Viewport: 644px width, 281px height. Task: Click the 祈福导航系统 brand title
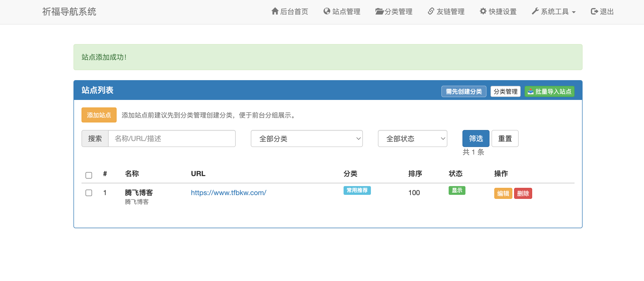[69, 12]
